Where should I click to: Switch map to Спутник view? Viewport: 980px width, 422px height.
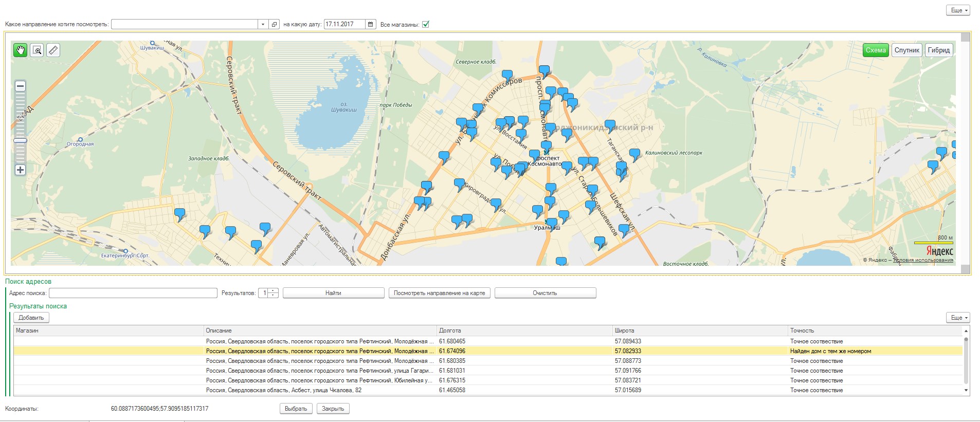point(906,50)
